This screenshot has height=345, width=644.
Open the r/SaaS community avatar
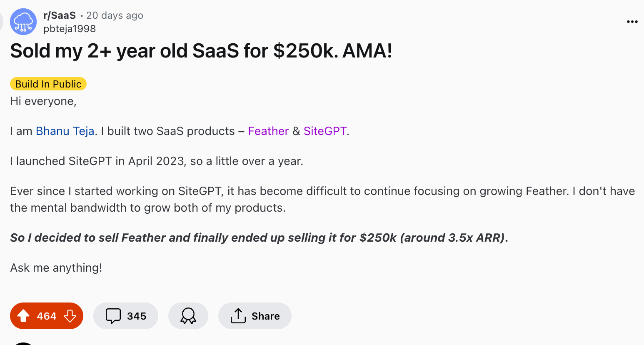(23, 22)
